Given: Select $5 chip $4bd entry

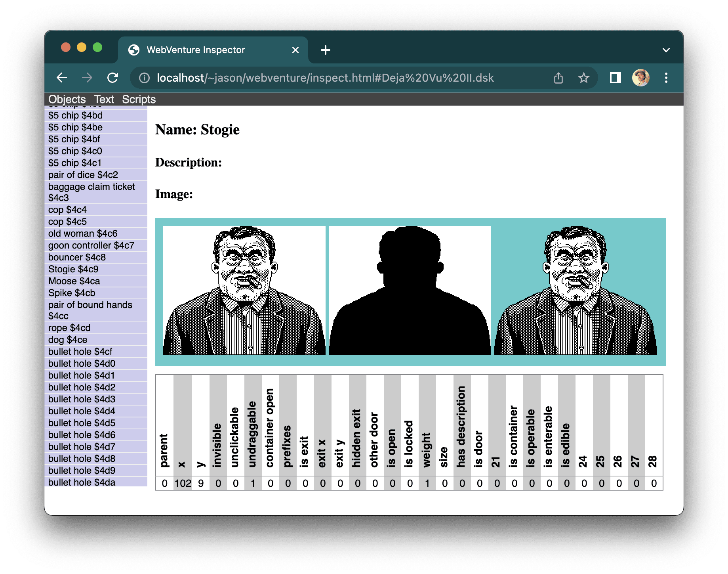Looking at the screenshot, I should pyautogui.click(x=96, y=115).
